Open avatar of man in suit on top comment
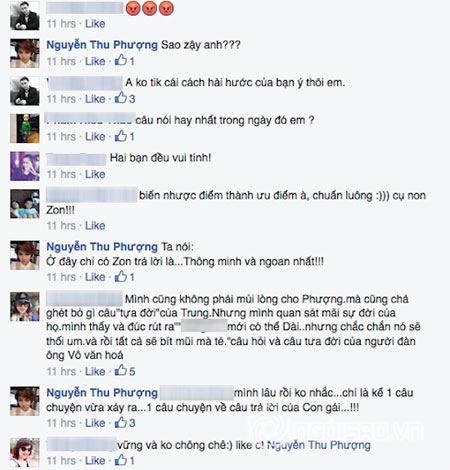450x470 pixels. 25,16
